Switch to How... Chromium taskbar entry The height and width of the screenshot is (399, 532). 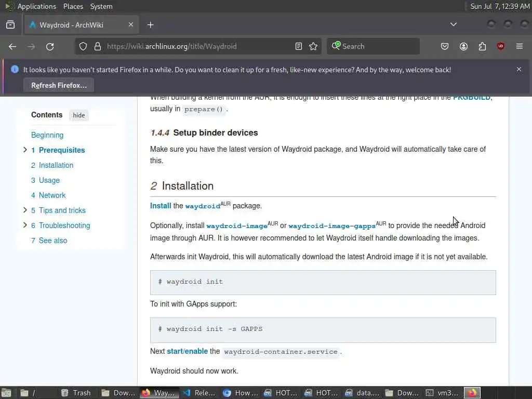tap(240, 393)
